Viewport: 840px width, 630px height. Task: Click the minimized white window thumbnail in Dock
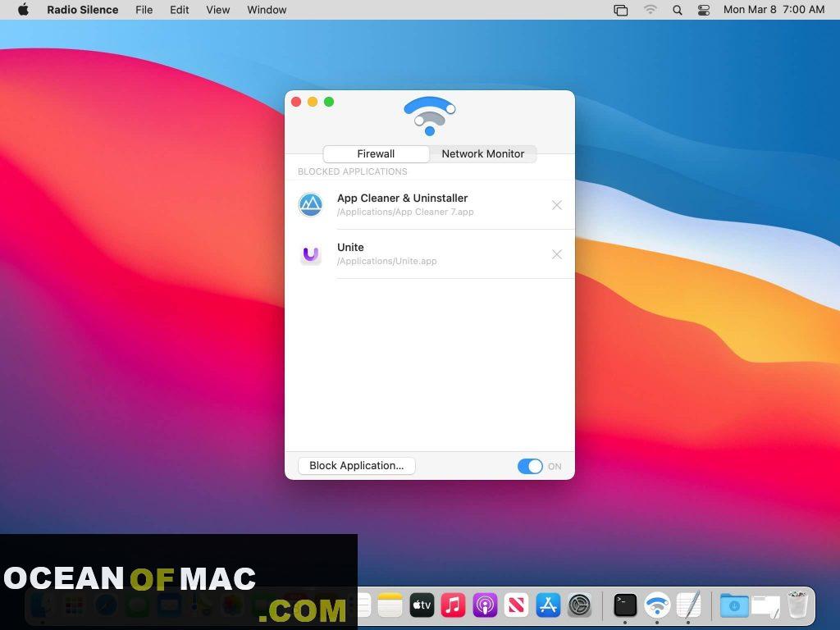(x=766, y=606)
